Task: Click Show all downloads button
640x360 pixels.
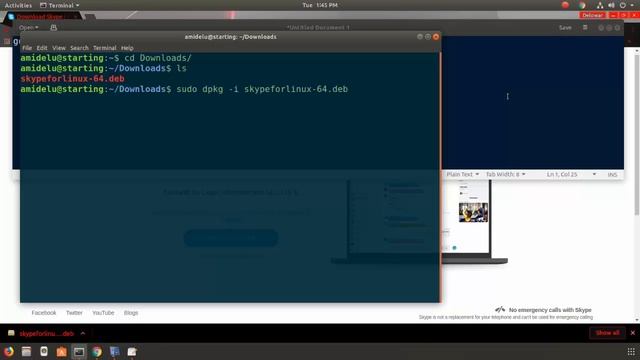Action: coord(607,333)
